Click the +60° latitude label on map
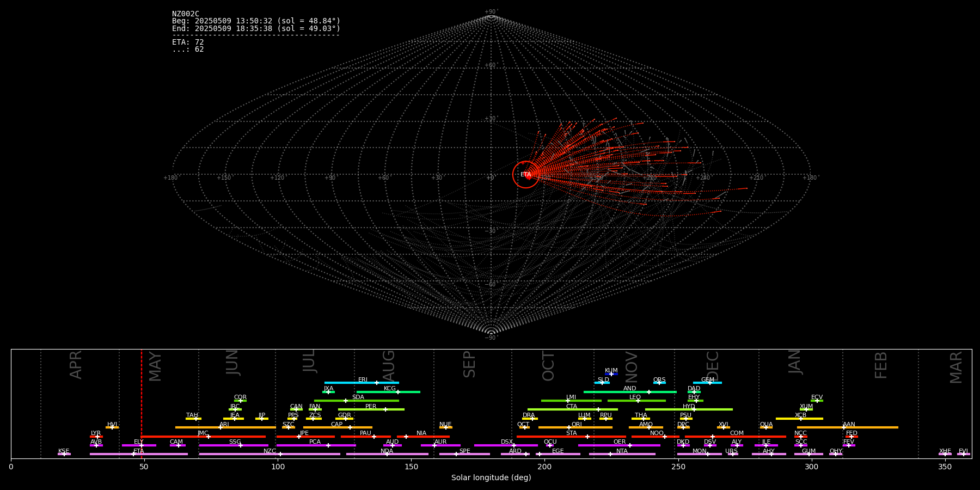 pos(491,65)
